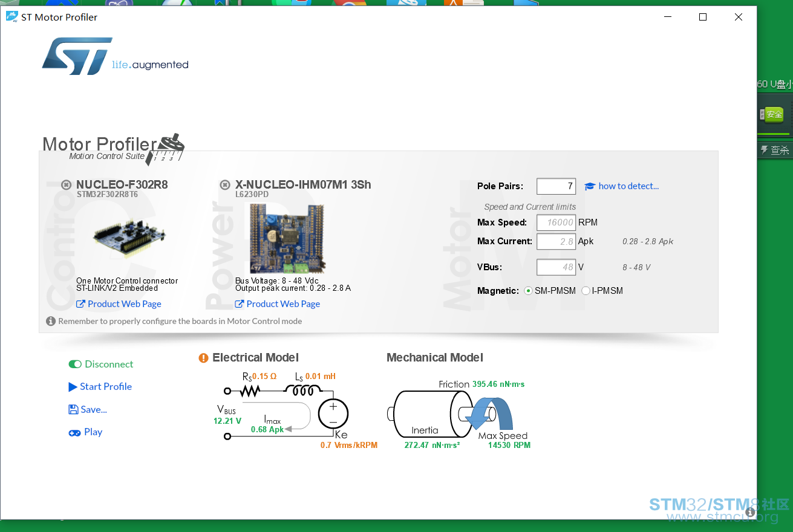Click the 'ST-LINK/V2 Embedded' text
The image size is (793, 532).
pos(117,288)
